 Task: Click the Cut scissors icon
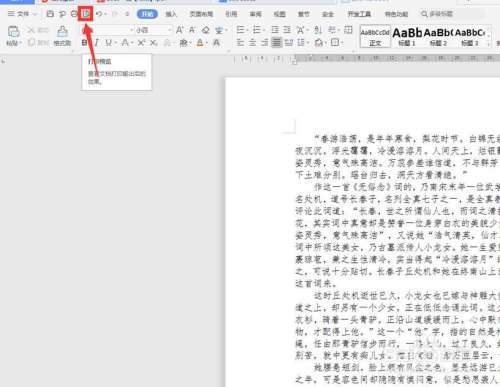point(31,30)
